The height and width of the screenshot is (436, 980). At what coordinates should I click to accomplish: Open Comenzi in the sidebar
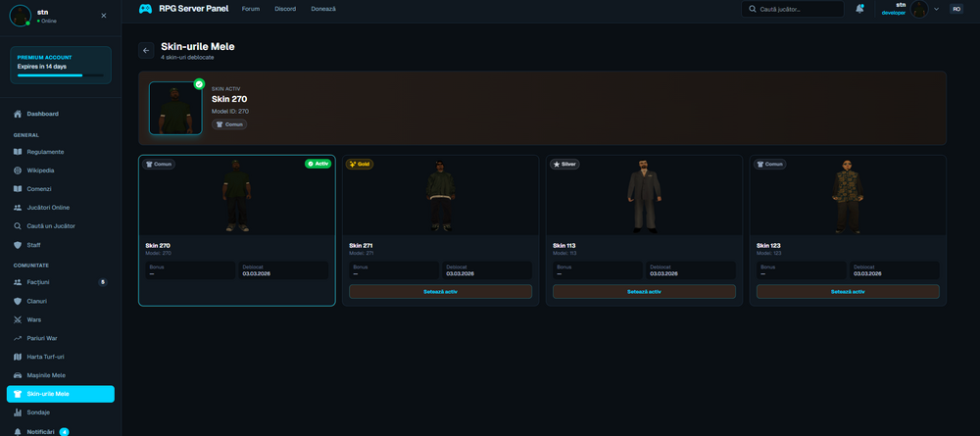click(61, 189)
